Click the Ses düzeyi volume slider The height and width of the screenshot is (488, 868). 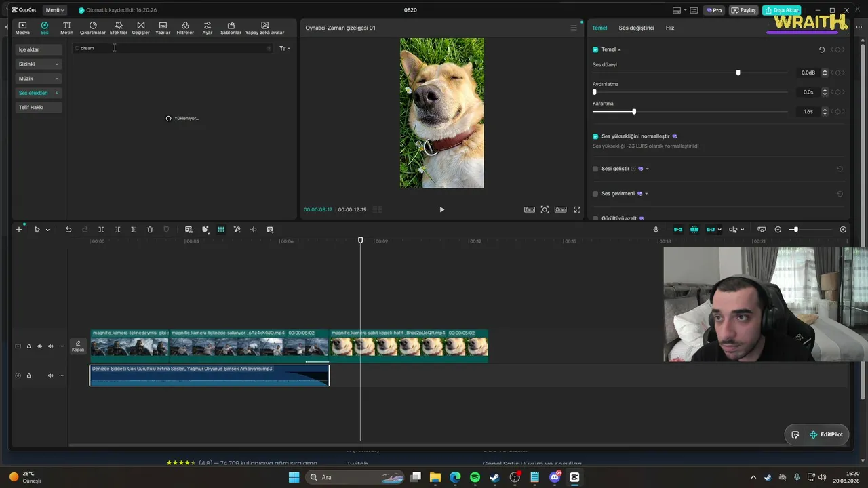690,73
